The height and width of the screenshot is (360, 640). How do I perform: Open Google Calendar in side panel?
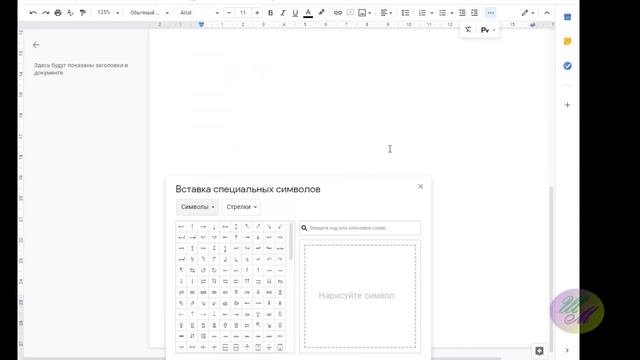click(567, 17)
